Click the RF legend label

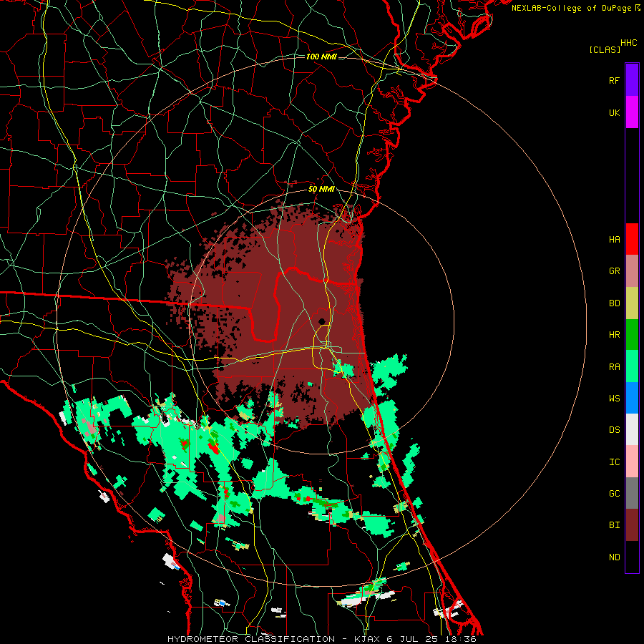614,80
